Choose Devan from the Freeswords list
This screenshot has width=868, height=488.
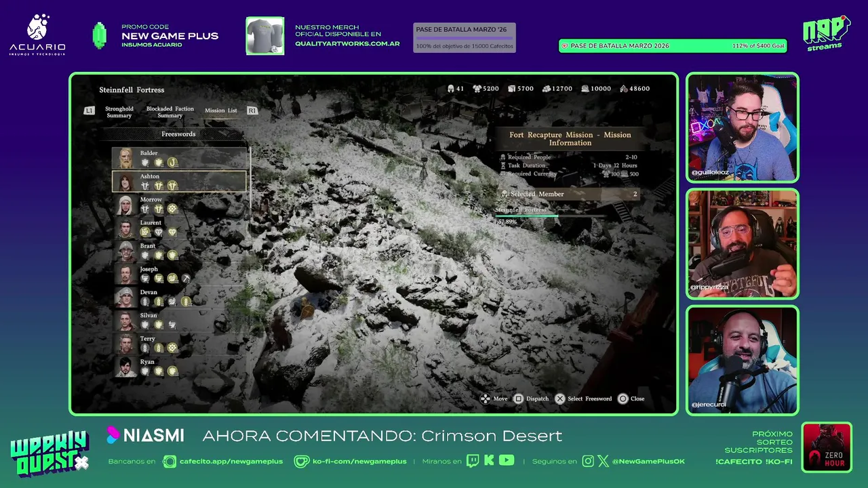click(x=180, y=298)
